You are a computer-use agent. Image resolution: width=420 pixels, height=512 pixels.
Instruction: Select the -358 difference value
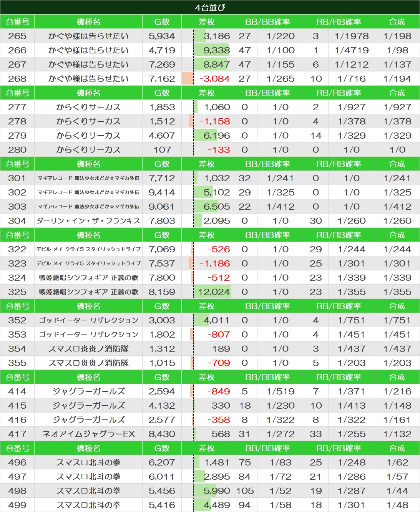pos(219,420)
